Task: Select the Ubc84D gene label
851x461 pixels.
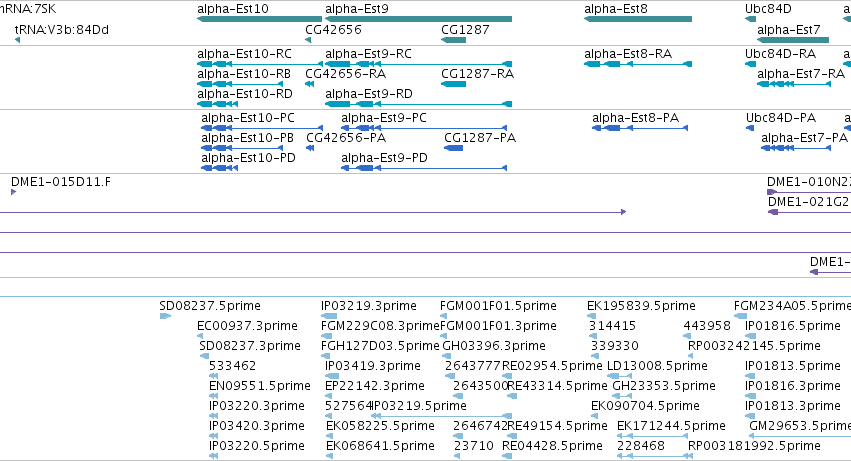Action: click(x=768, y=9)
